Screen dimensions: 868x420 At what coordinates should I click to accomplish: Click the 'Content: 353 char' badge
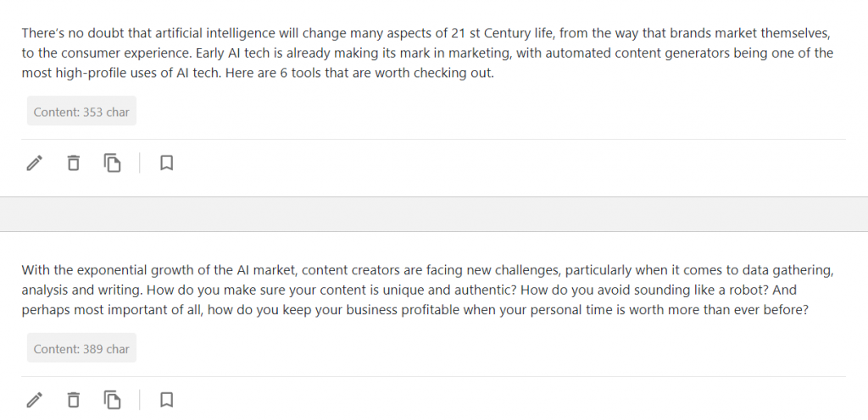[x=81, y=111]
